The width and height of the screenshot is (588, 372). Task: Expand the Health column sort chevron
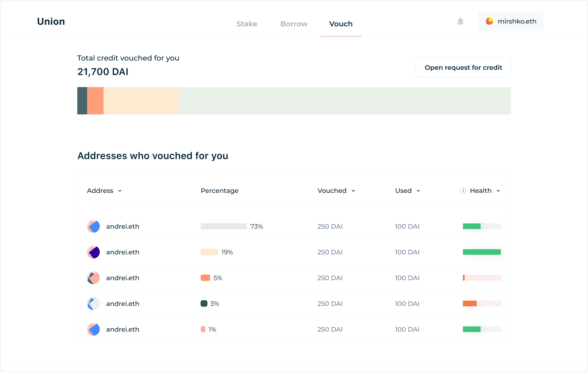pos(498,191)
